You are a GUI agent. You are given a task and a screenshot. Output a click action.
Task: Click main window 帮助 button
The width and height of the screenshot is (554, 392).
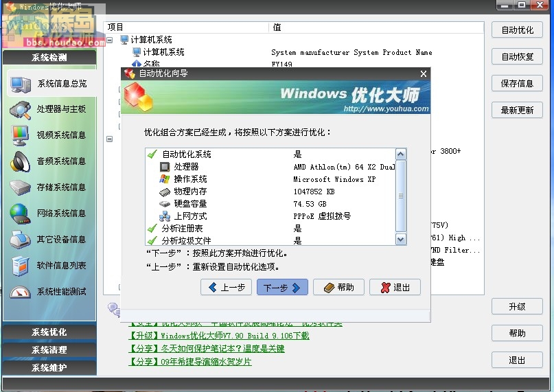517,333
